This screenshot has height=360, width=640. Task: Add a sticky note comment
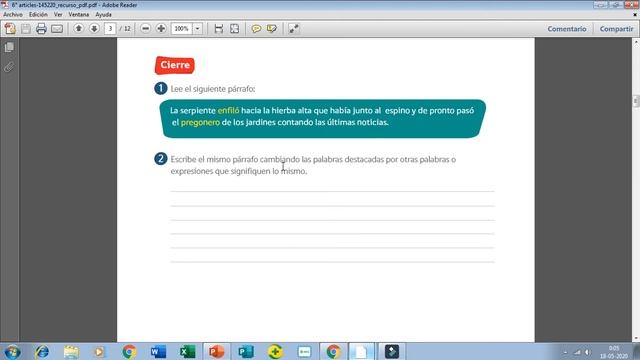pos(256,29)
